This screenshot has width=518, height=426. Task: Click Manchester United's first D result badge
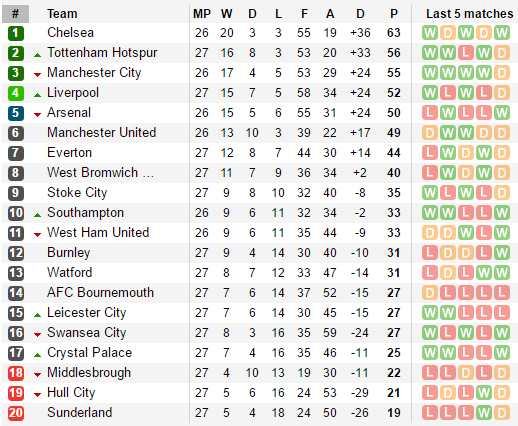[430, 133]
